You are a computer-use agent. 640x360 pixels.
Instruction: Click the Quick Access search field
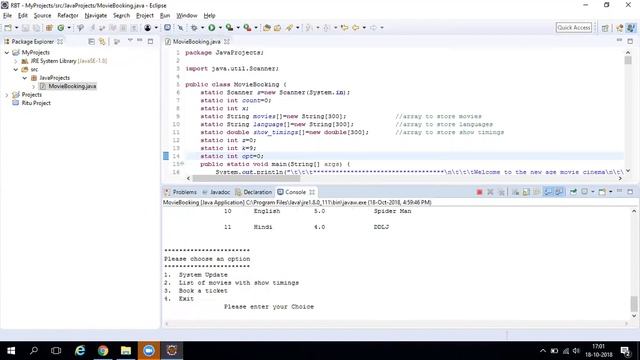click(x=573, y=27)
